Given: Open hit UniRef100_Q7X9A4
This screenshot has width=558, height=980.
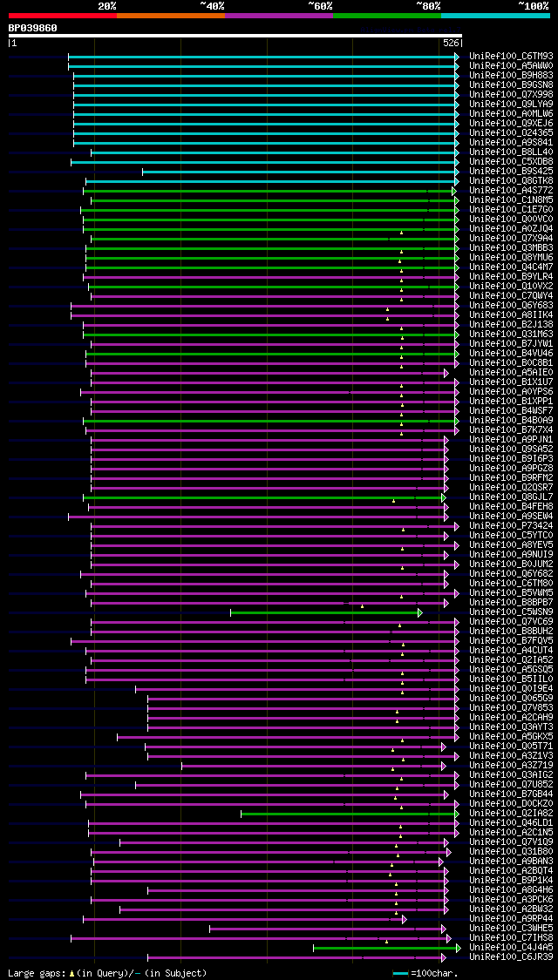Looking at the screenshot, I should coord(511,238).
